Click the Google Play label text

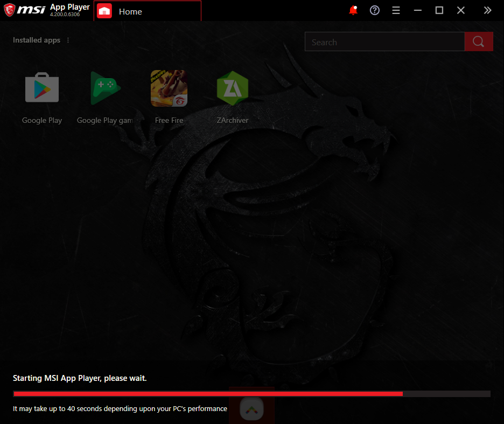coord(42,120)
